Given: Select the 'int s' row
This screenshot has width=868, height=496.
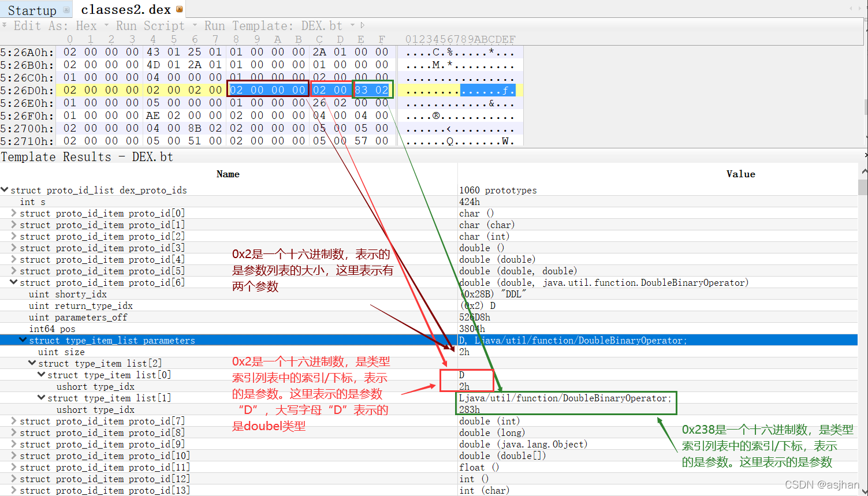Looking at the screenshot, I should tap(429, 202).
